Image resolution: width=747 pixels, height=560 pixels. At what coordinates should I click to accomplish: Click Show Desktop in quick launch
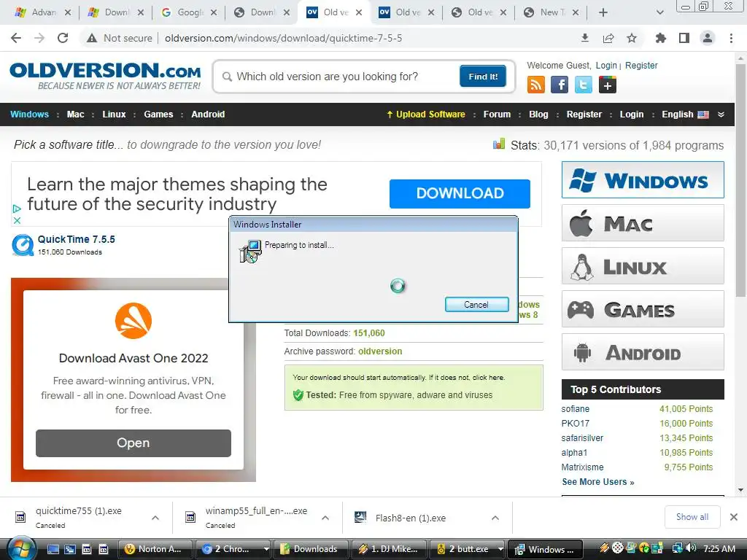(53, 549)
